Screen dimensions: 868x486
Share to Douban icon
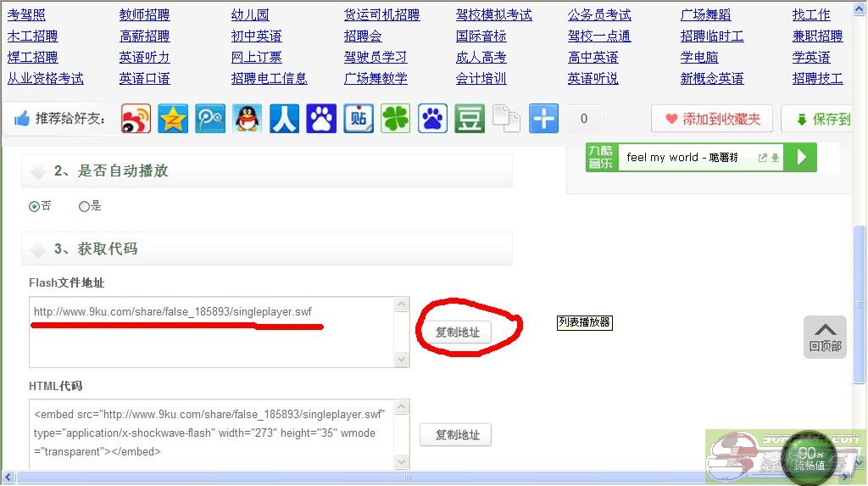click(x=470, y=120)
